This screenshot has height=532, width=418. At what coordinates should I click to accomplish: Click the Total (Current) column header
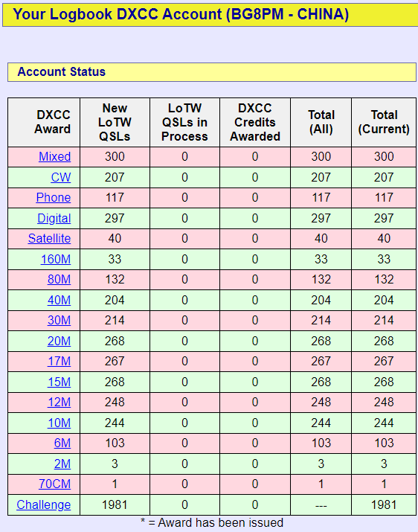pos(384,122)
